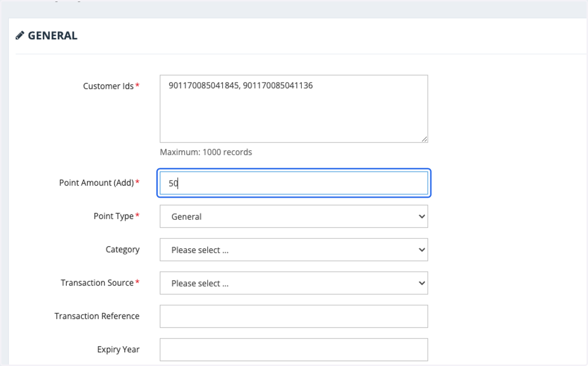Open the Point Type dropdown
This screenshot has height=366, width=588.
click(x=294, y=216)
